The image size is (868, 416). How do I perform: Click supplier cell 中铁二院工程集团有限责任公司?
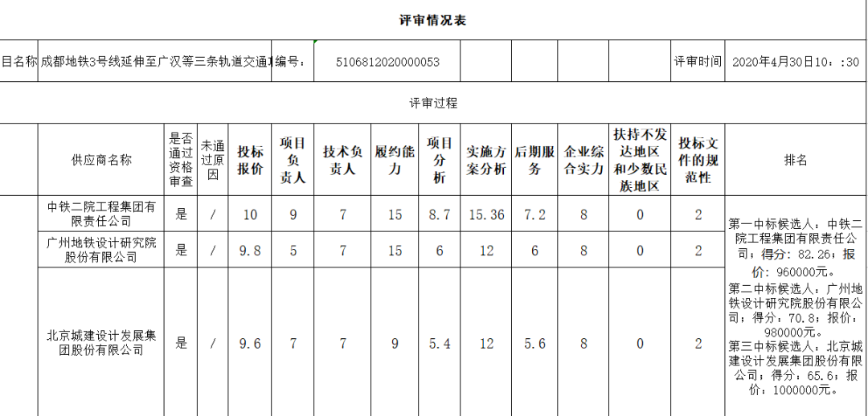(x=101, y=214)
